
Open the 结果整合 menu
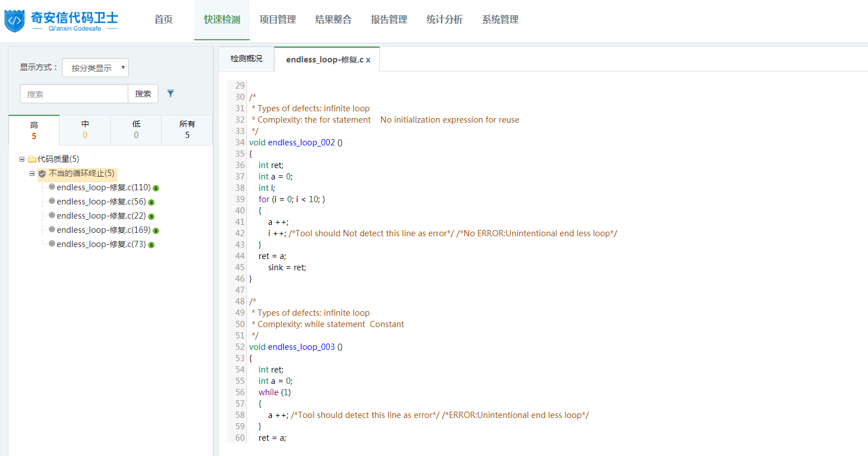[333, 20]
